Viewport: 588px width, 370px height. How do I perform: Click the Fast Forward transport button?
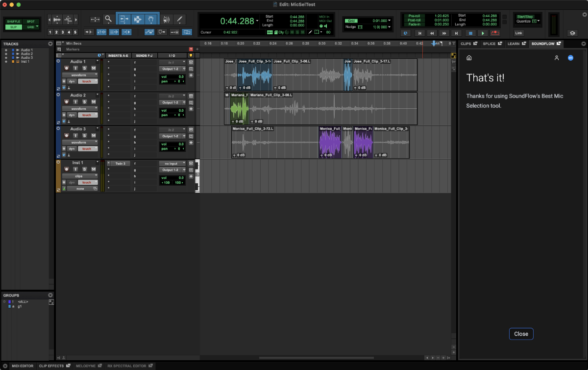[444, 33]
